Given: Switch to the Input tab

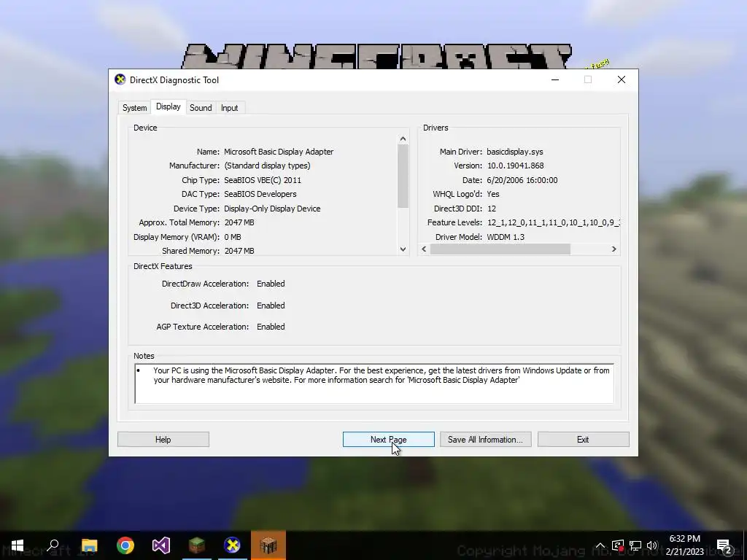Looking at the screenshot, I should pos(229,108).
